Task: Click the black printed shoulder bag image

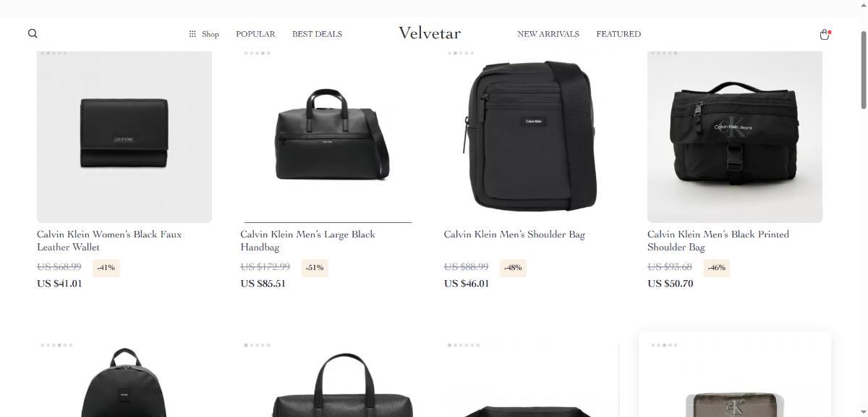Action: point(735,137)
